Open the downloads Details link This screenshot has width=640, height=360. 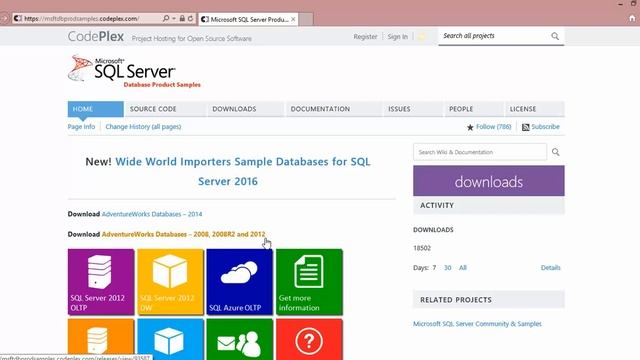click(x=551, y=268)
